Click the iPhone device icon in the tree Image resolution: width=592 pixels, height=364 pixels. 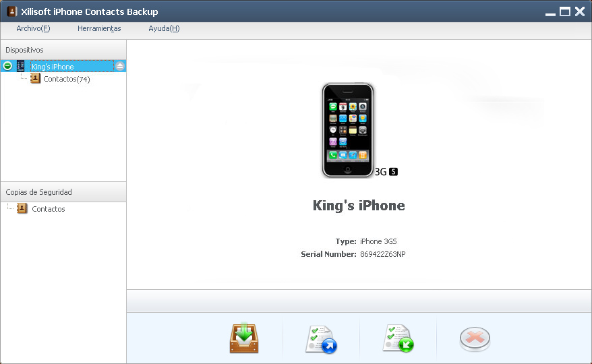tap(21, 66)
